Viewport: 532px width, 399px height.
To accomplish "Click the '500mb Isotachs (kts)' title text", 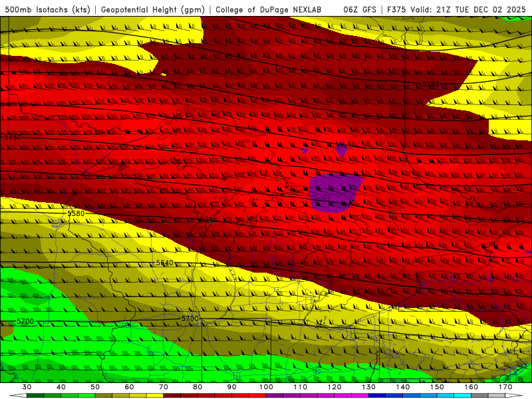I will point(47,9).
